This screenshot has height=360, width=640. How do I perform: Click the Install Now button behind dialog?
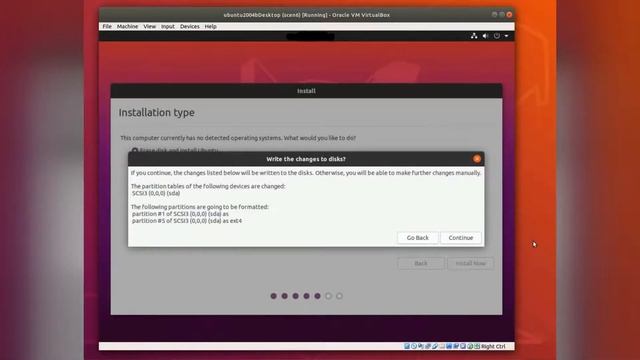coord(471,263)
